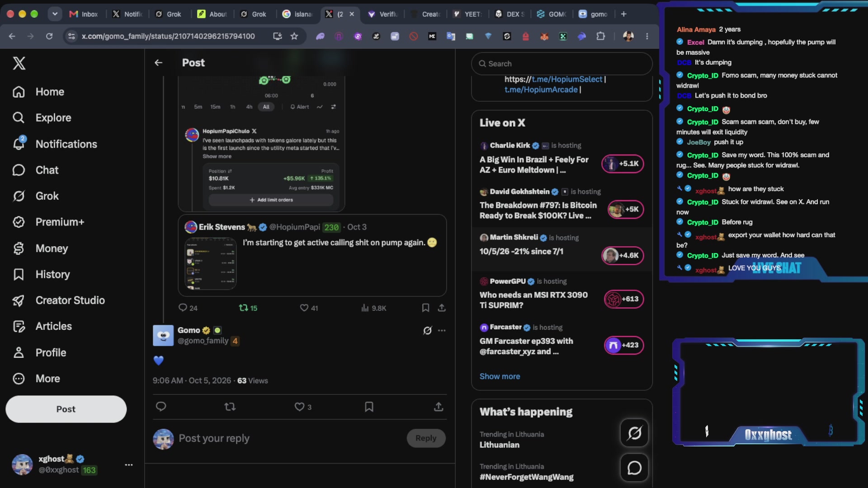The image size is (868, 488).
Task: Toggle repost on the post with 15 reposts
Action: pos(248,308)
